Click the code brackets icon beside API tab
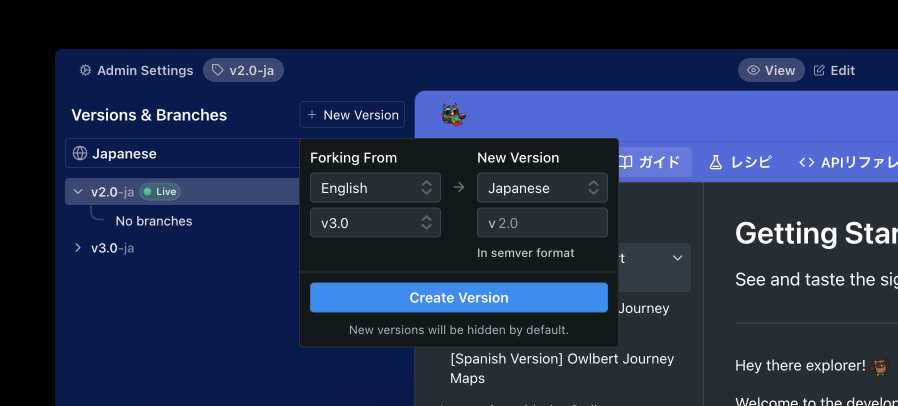Image resolution: width=898 pixels, height=406 pixels. tap(806, 163)
